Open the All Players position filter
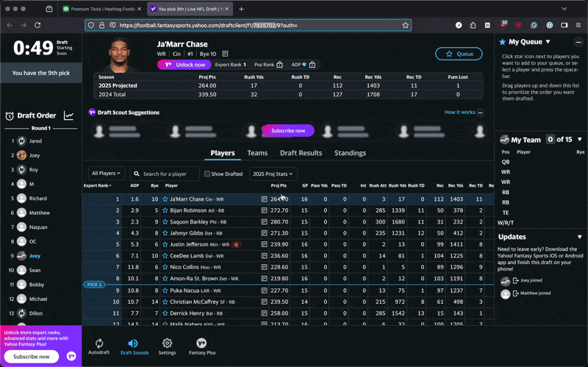The image size is (588, 367). (x=107, y=174)
